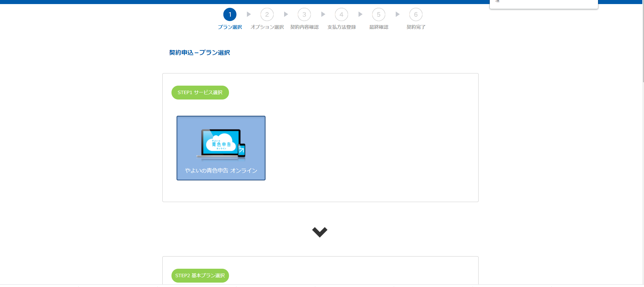This screenshot has height=287, width=644.
Task: Choose やよいの青色申告 オンライン card label
Action: coord(221,171)
